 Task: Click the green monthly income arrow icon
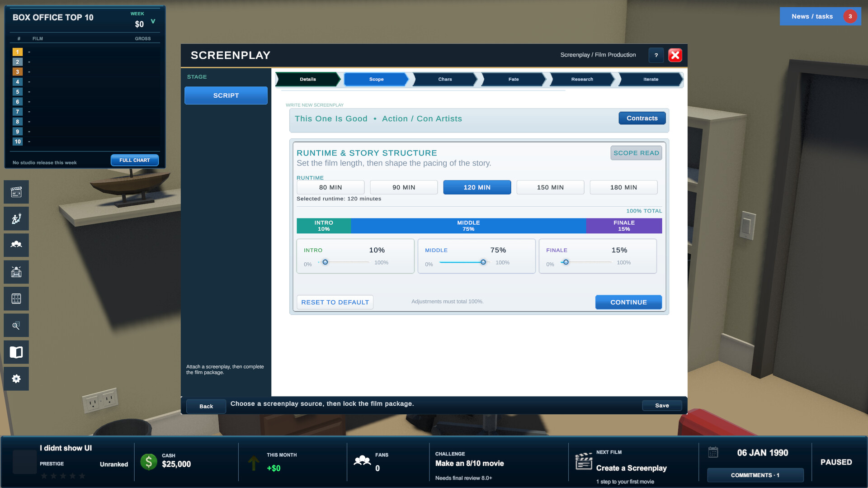254,463
